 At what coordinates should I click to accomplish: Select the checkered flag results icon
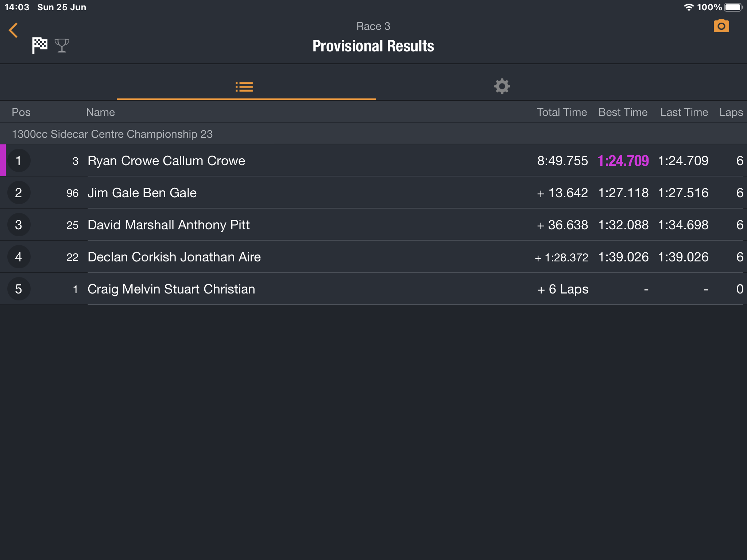pyautogui.click(x=39, y=46)
